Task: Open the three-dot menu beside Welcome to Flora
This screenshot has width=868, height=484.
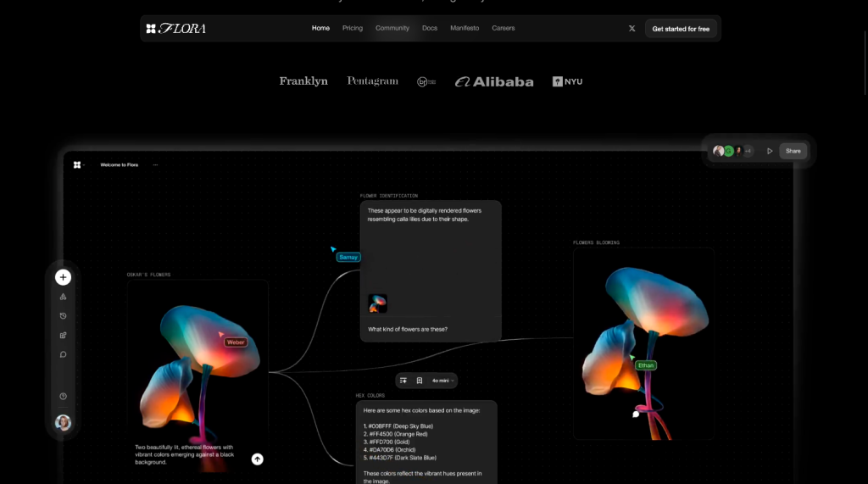Action: coord(155,164)
